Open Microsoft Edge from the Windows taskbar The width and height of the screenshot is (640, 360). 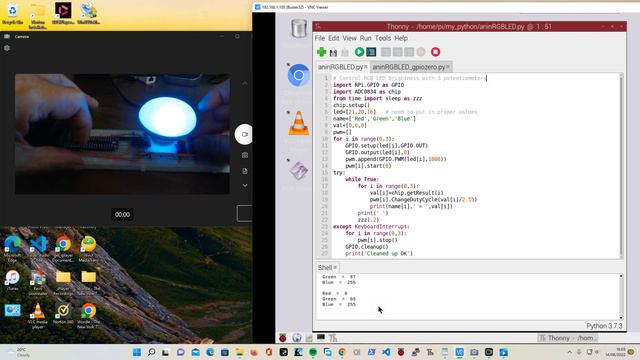pyautogui.click(x=210, y=352)
